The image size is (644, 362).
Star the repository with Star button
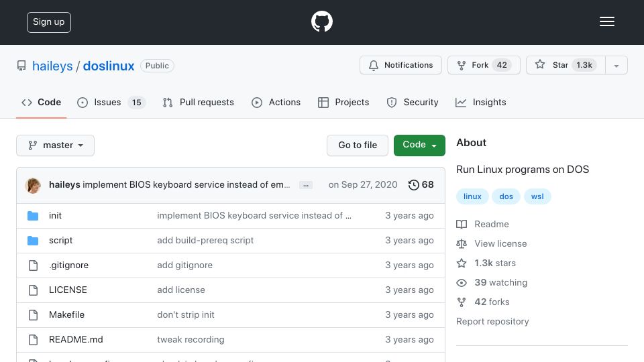(x=566, y=65)
